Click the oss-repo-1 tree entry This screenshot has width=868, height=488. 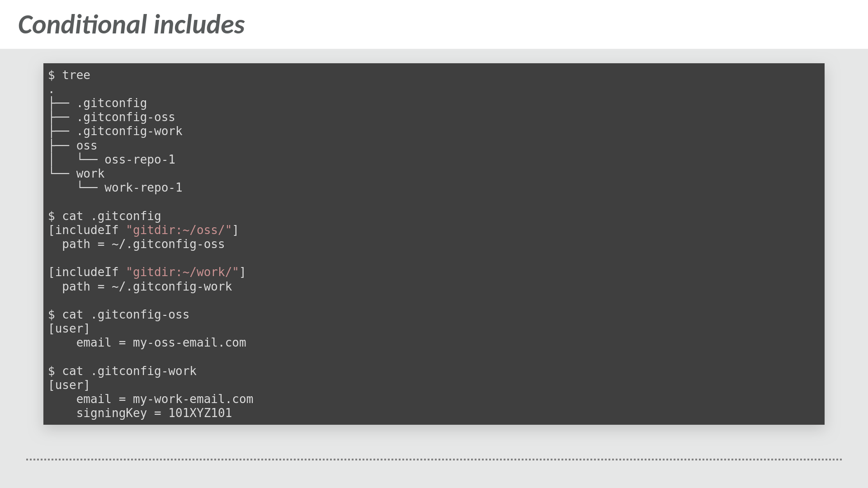(x=140, y=160)
